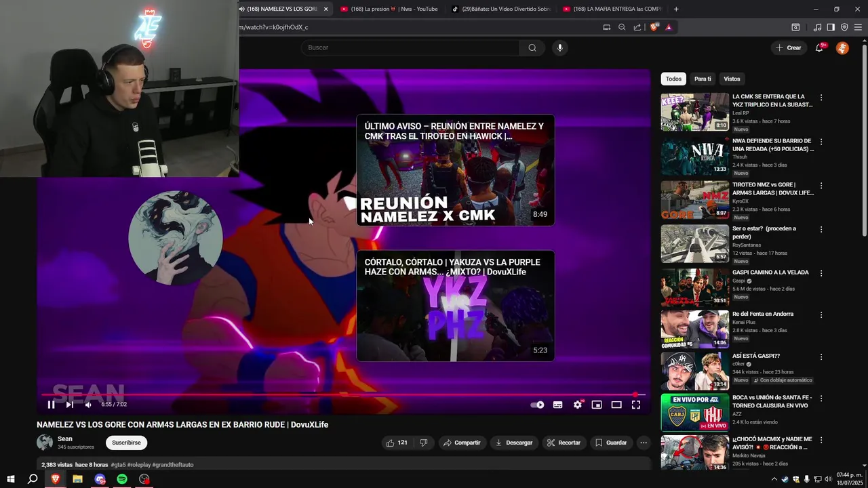
Task: Select the Vistos filter chip
Action: pos(732,79)
